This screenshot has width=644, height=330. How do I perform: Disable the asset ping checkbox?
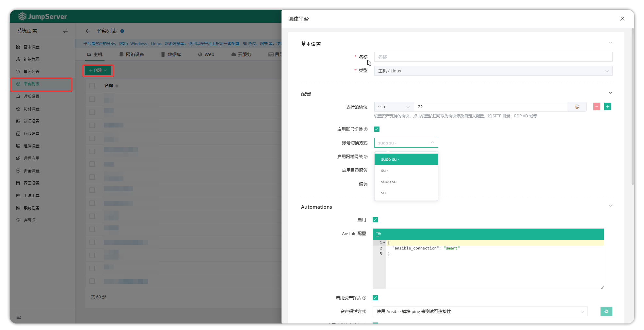[x=375, y=298]
